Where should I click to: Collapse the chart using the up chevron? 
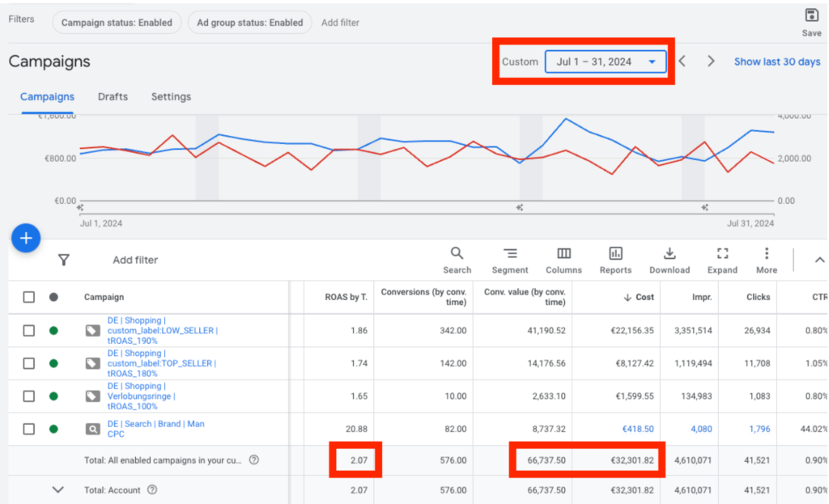point(818,260)
